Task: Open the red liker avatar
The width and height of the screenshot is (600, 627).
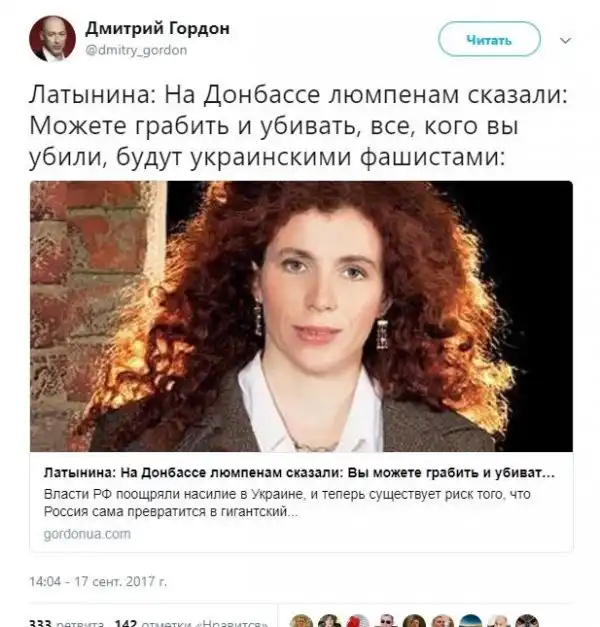Action: coord(358,621)
